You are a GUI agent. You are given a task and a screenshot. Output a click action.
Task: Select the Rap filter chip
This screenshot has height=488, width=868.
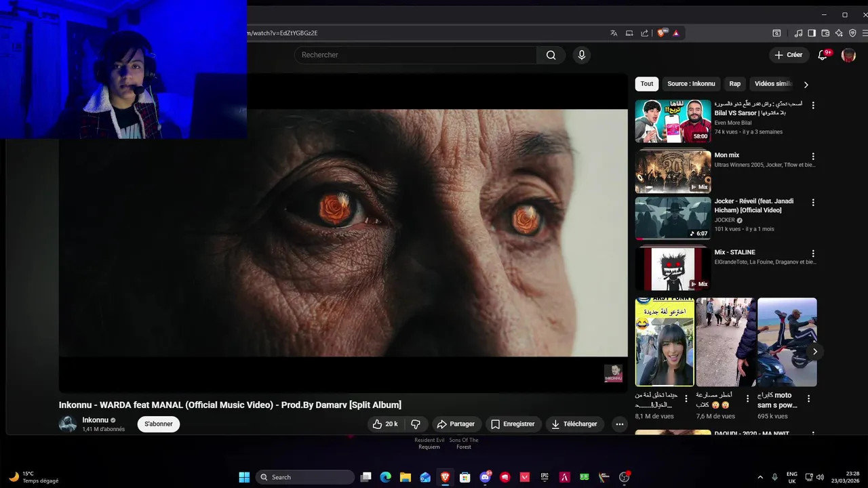point(734,84)
